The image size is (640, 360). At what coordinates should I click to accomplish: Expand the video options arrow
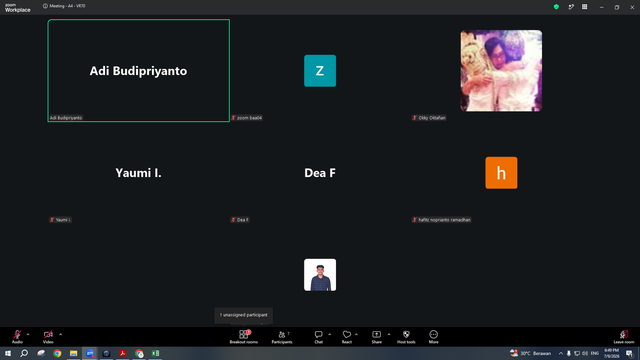[x=60, y=334]
